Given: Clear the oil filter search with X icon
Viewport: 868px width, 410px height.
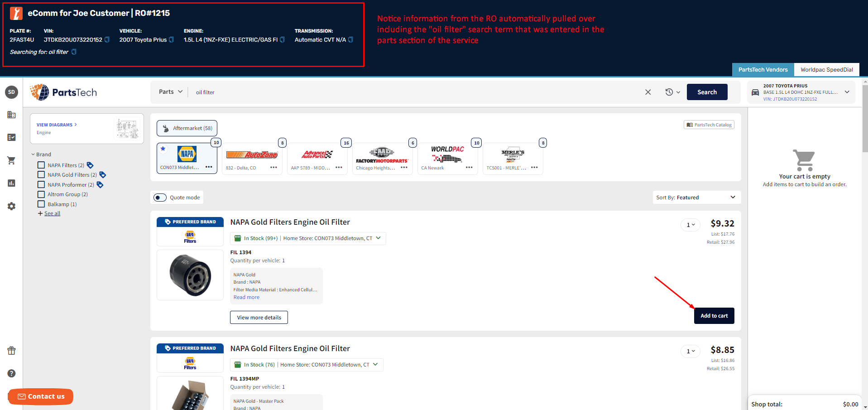Looking at the screenshot, I should click(x=648, y=92).
